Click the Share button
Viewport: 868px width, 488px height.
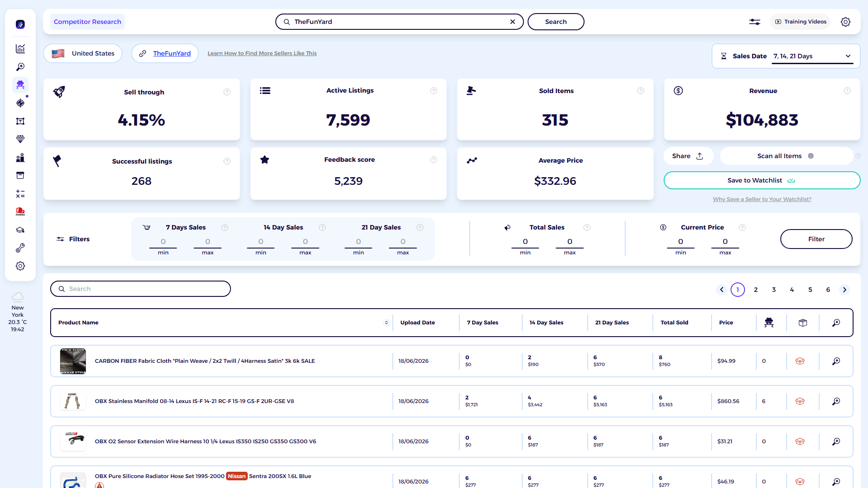(688, 156)
